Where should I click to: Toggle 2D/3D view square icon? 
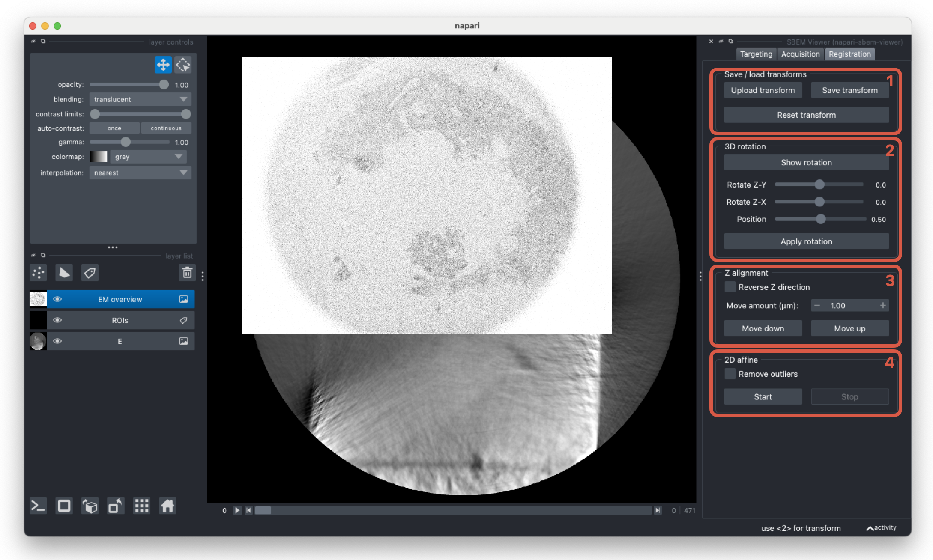click(64, 506)
